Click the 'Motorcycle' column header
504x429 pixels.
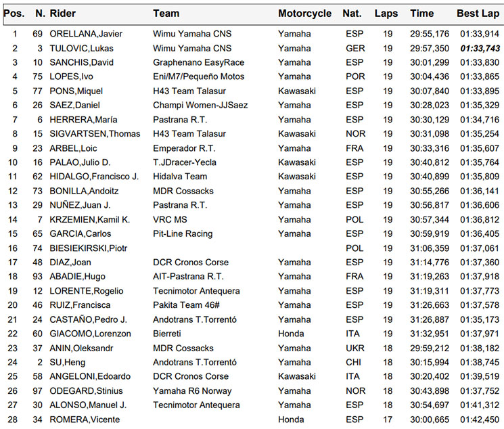(304, 14)
